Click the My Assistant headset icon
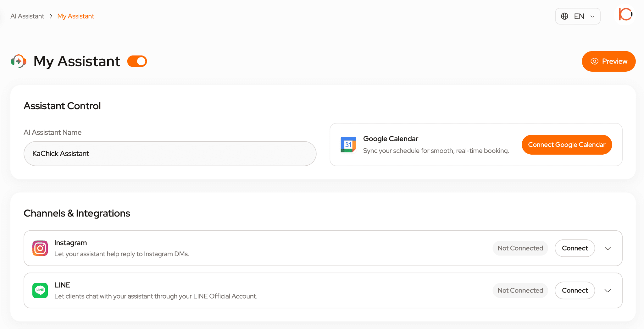 [19, 61]
